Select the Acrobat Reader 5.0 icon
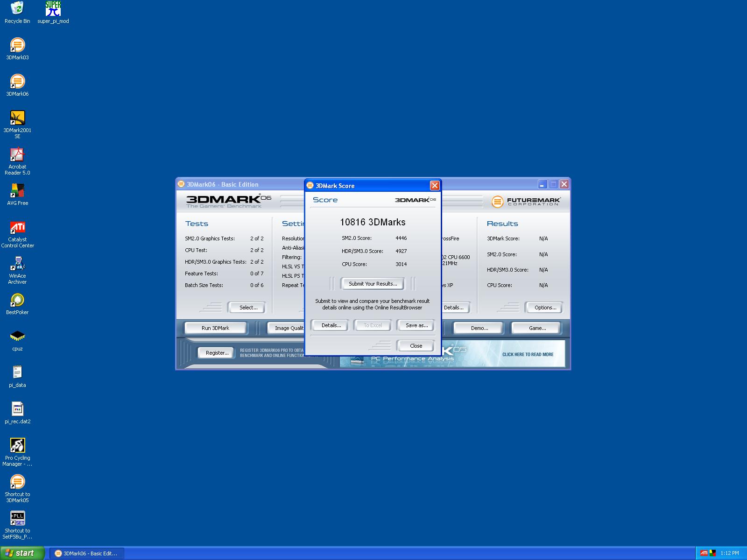The image size is (747, 560). click(x=17, y=161)
